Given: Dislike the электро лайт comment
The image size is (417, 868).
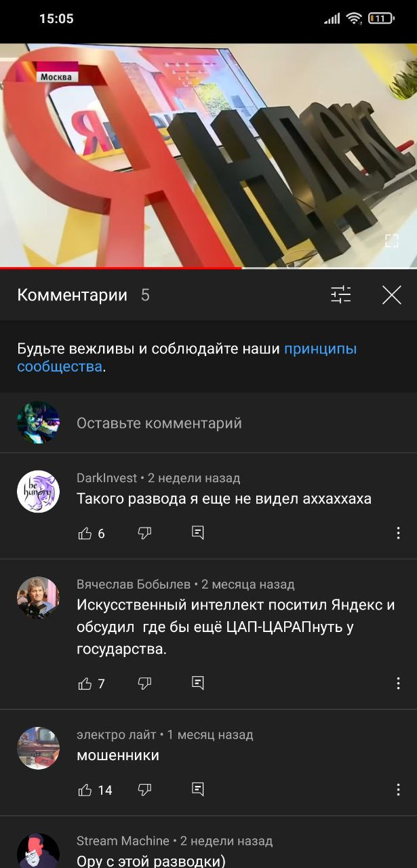Looking at the screenshot, I should tap(144, 790).
